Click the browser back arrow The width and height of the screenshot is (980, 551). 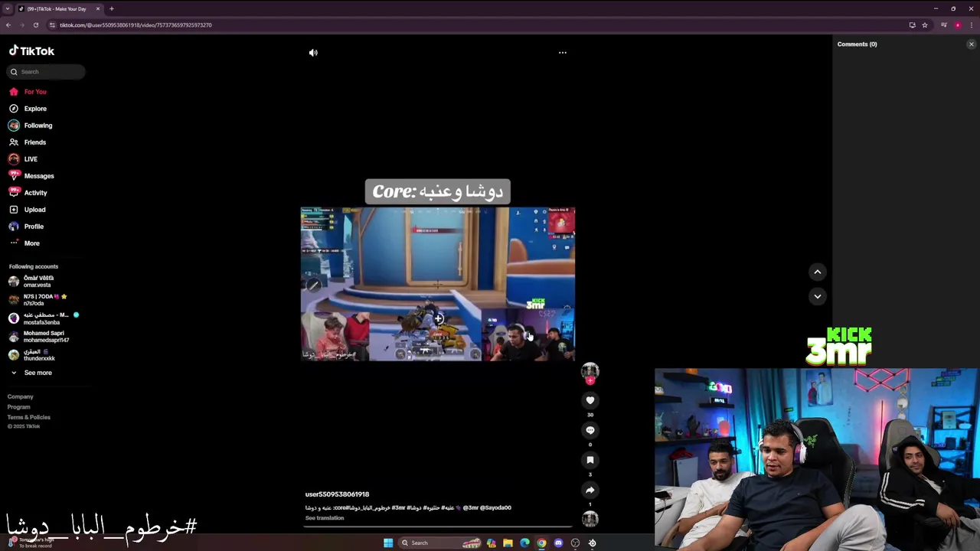point(8,25)
